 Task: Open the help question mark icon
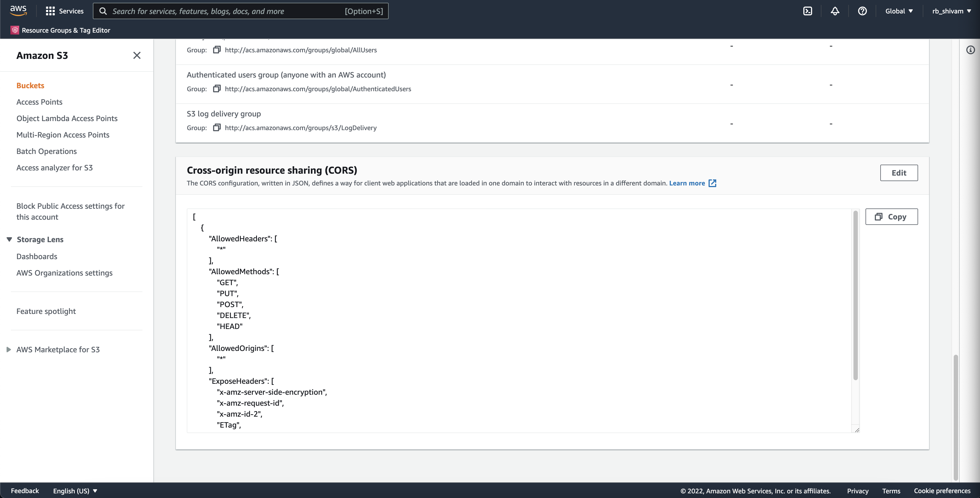tap(862, 11)
